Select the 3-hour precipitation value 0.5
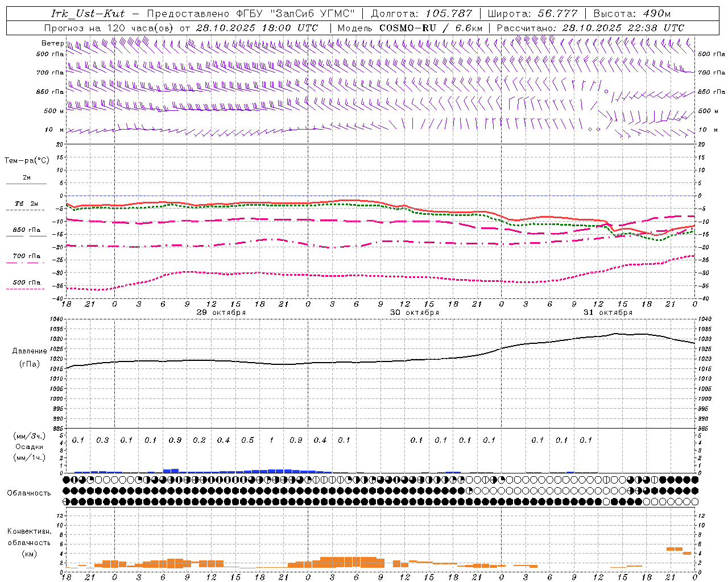The height and width of the screenshot is (582, 728). click(247, 440)
